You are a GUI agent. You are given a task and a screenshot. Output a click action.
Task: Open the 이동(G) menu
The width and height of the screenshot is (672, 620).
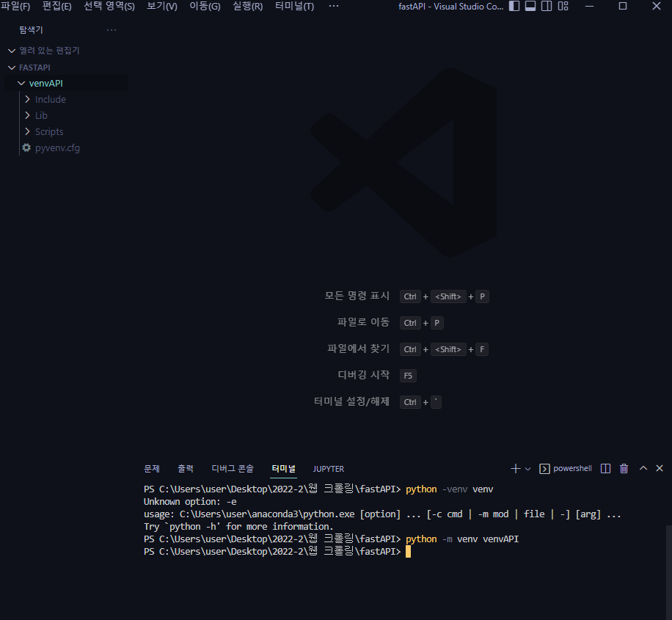coord(205,7)
